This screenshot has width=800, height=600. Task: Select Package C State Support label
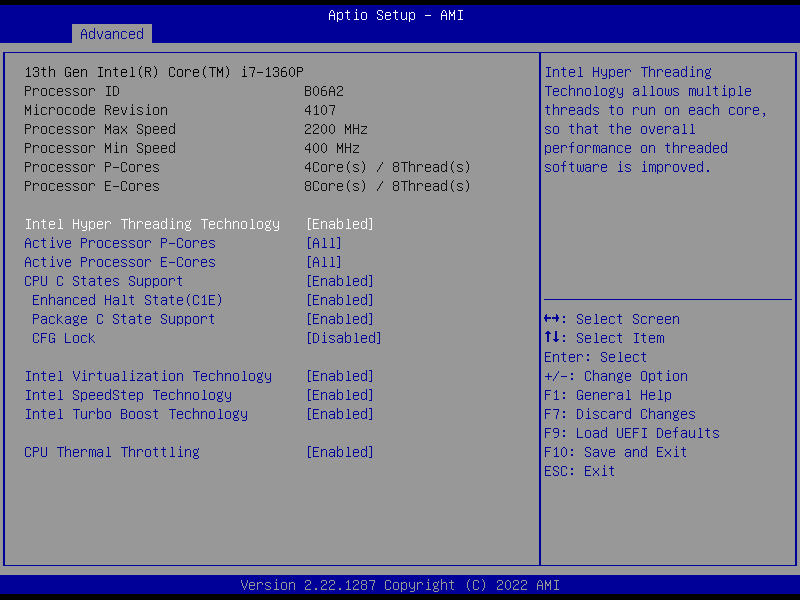point(123,319)
